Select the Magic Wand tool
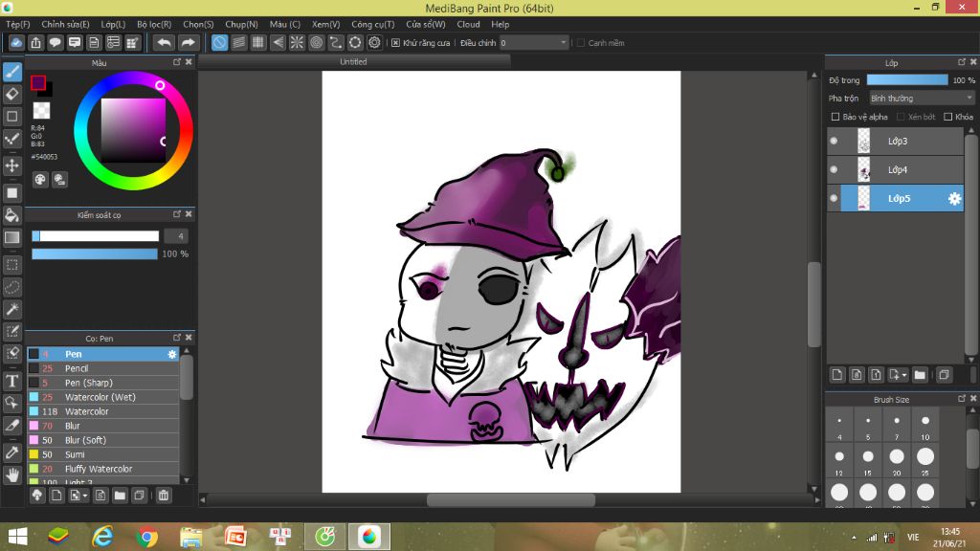The width and height of the screenshot is (980, 551). 11,309
